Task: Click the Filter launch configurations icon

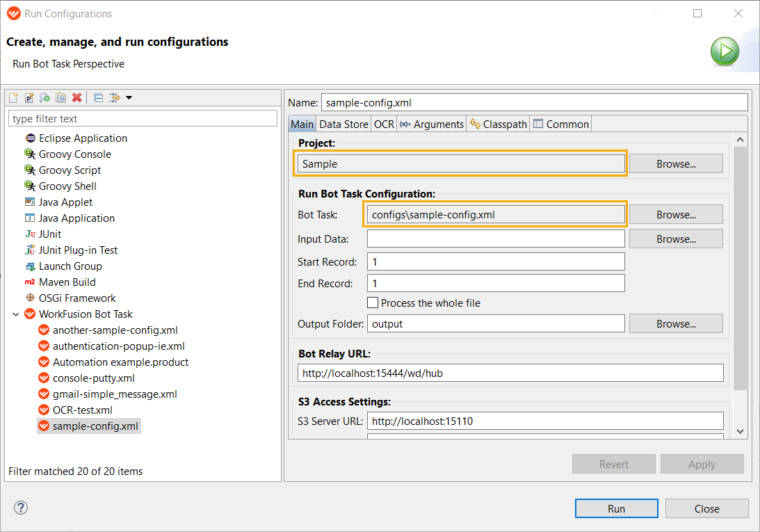Action: coord(115,98)
